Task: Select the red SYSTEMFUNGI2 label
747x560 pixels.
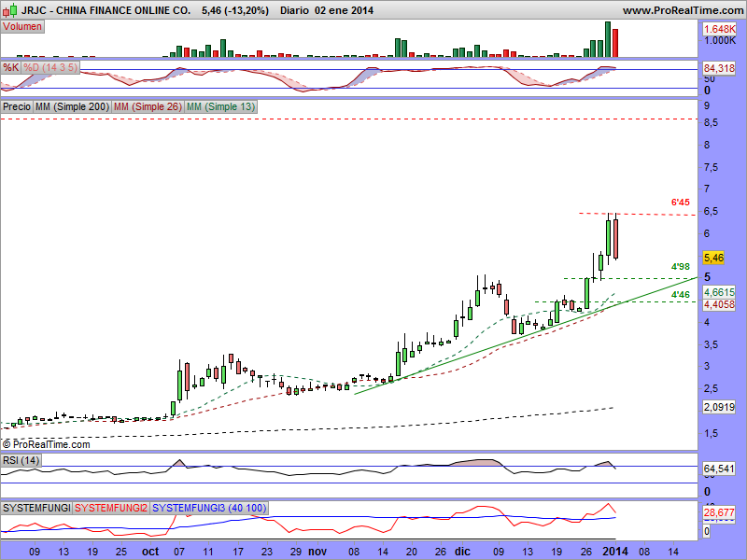Action: [111, 508]
